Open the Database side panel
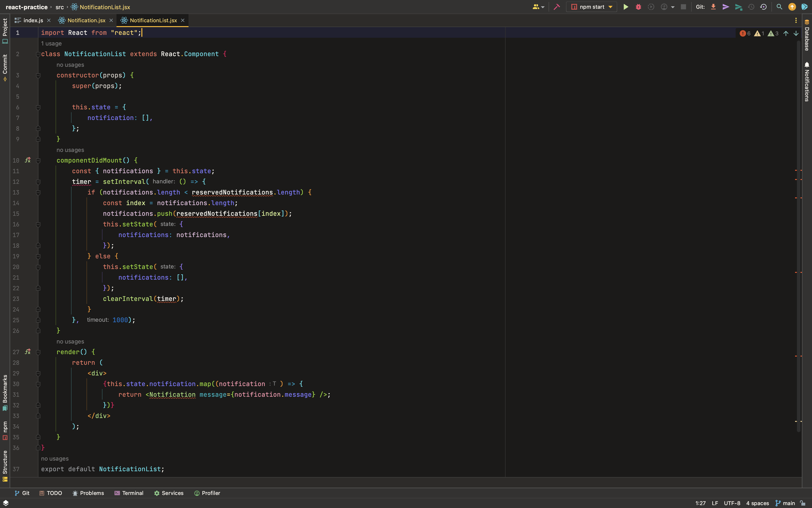 (x=807, y=35)
